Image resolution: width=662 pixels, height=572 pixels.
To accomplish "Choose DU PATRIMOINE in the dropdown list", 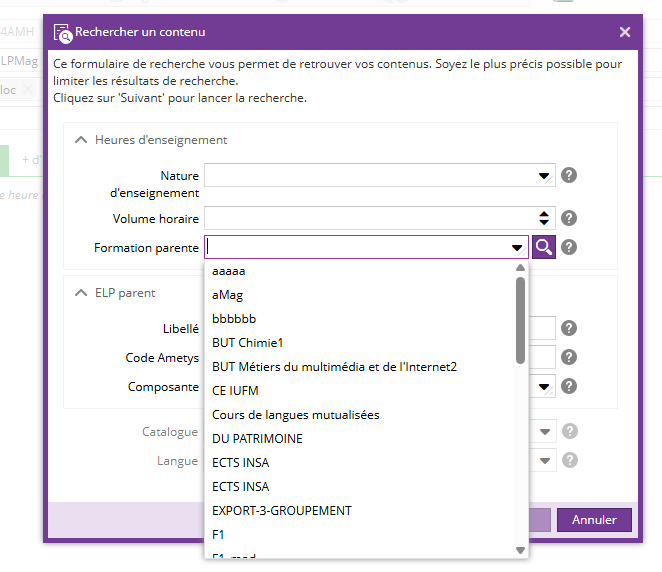I will coord(257,439).
